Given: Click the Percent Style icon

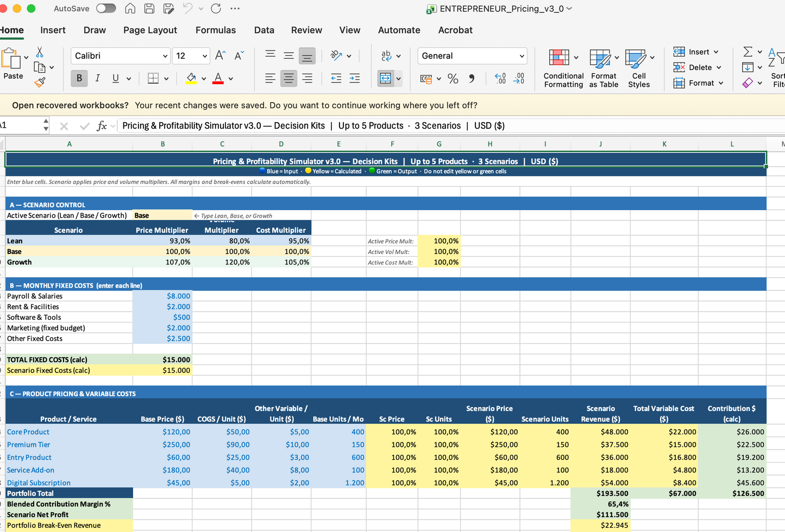Looking at the screenshot, I should point(453,79).
